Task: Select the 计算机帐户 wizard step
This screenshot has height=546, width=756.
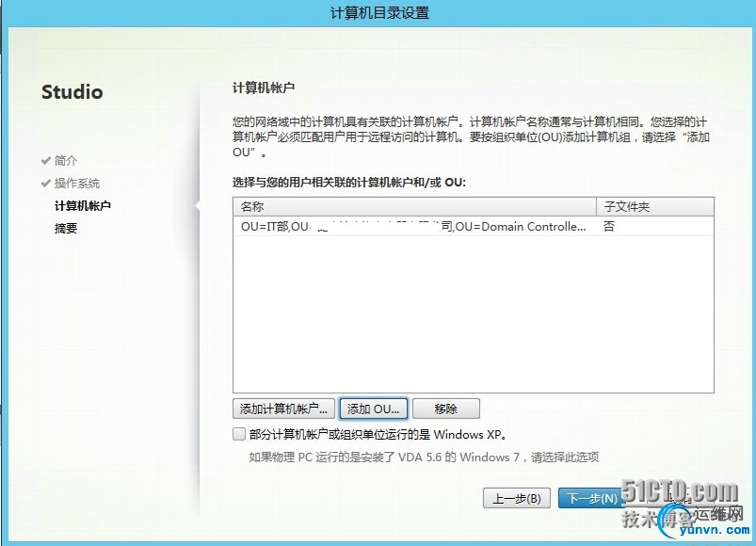Action: [x=83, y=206]
